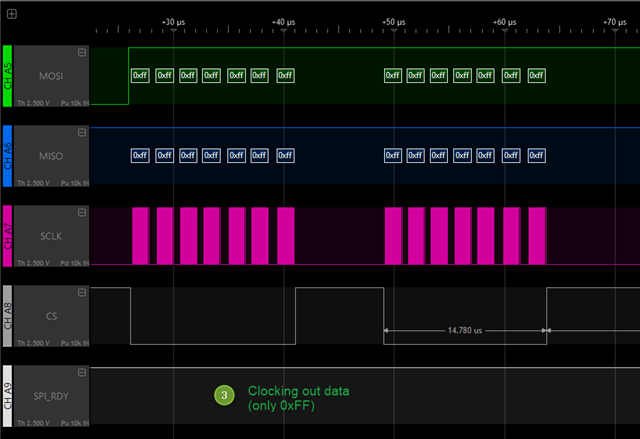Collapse the SCLK channel
Screen dimensions: 640x439
point(82,213)
